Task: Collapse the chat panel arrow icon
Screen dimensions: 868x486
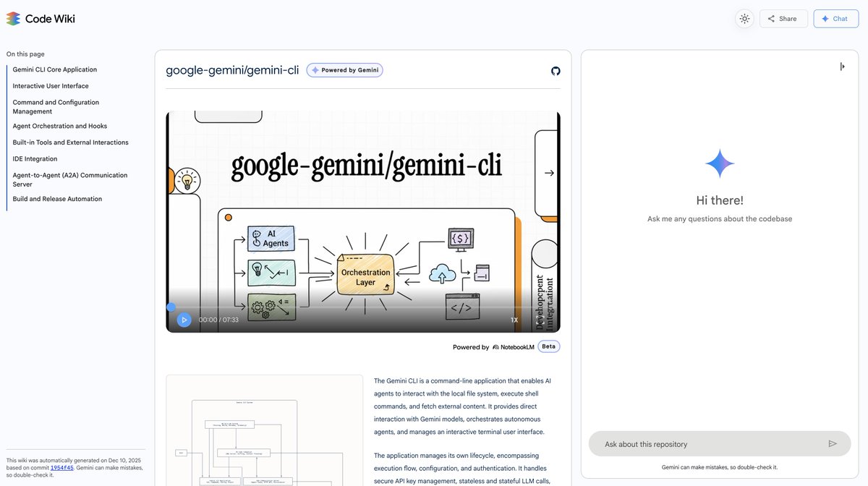Action: [842, 67]
